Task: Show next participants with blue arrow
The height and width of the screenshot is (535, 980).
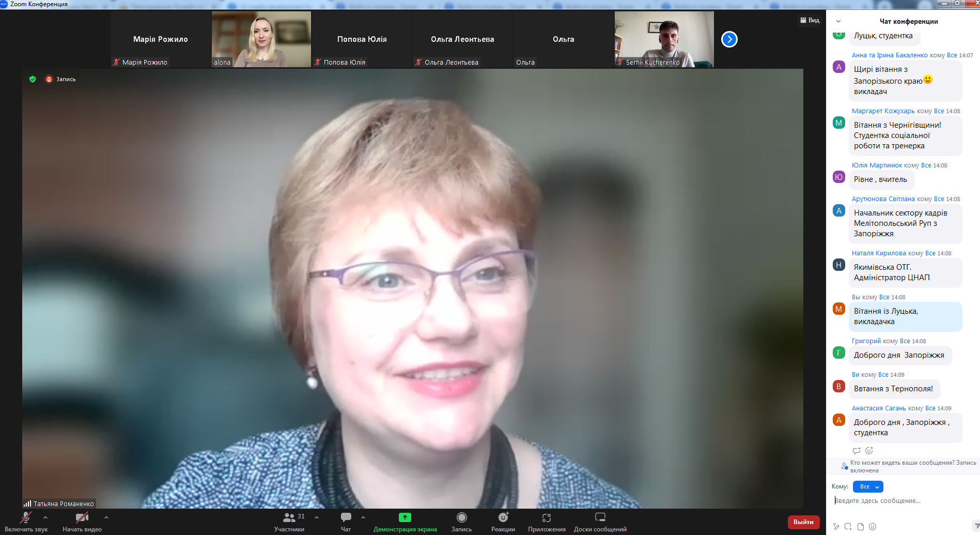Action: coord(729,39)
